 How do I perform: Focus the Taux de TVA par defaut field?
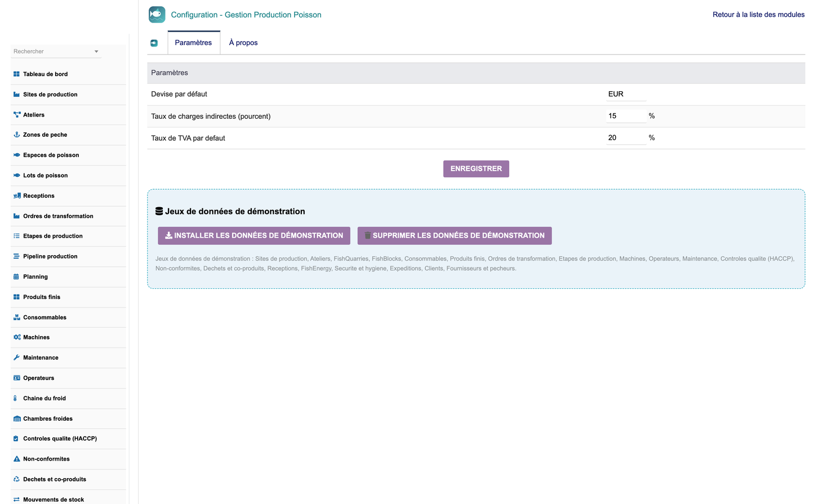click(626, 138)
